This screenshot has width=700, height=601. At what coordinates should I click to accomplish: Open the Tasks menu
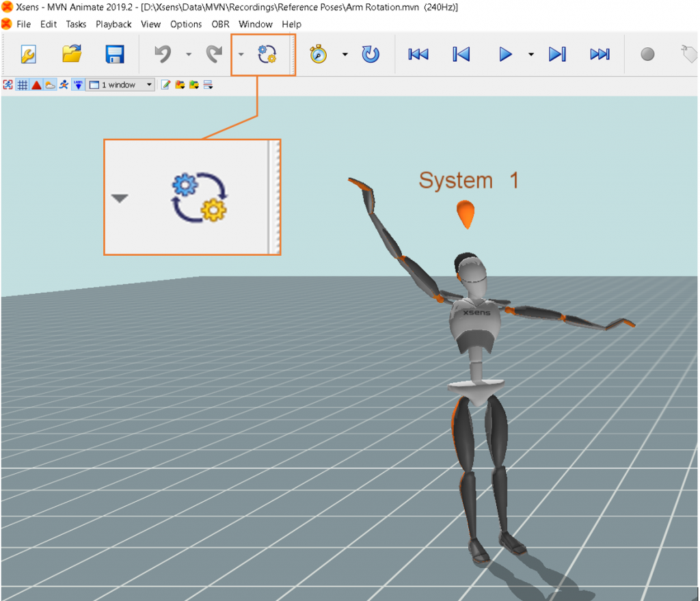tap(76, 24)
